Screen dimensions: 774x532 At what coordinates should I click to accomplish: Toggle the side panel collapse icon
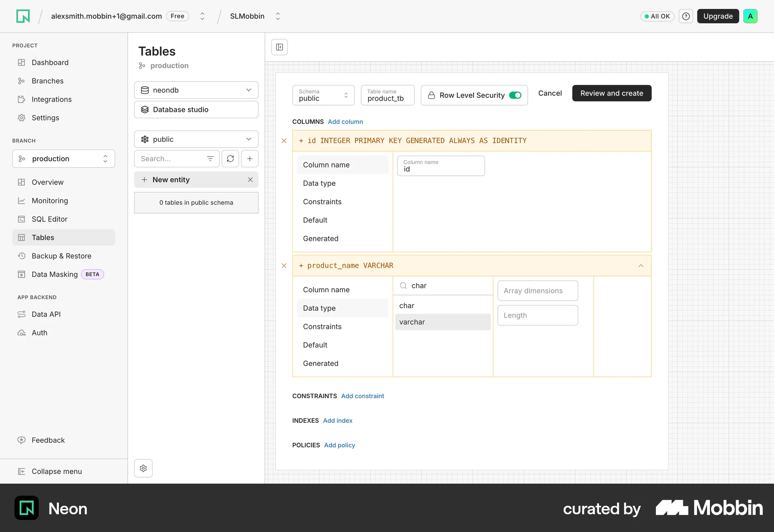point(279,47)
